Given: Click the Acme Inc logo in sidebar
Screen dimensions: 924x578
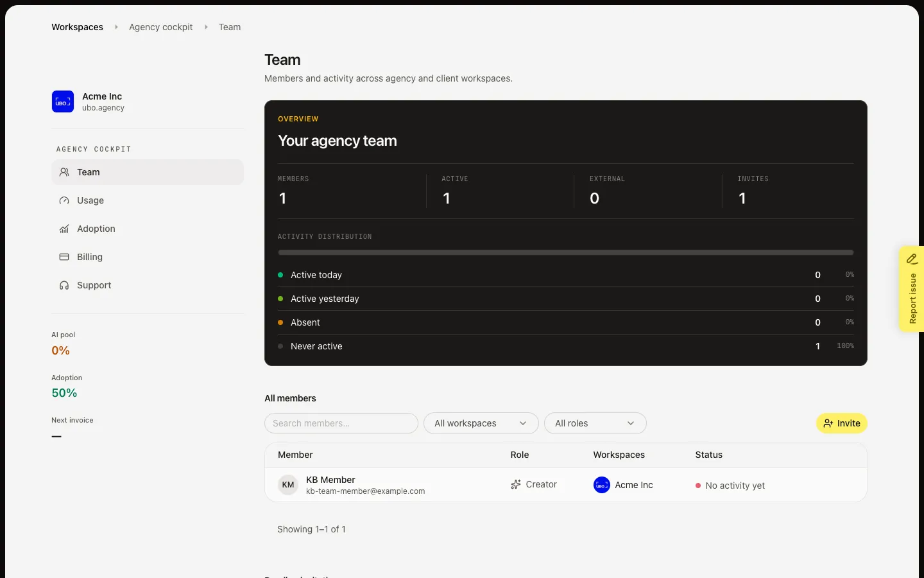Looking at the screenshot, I should click(x=63, y=101).
